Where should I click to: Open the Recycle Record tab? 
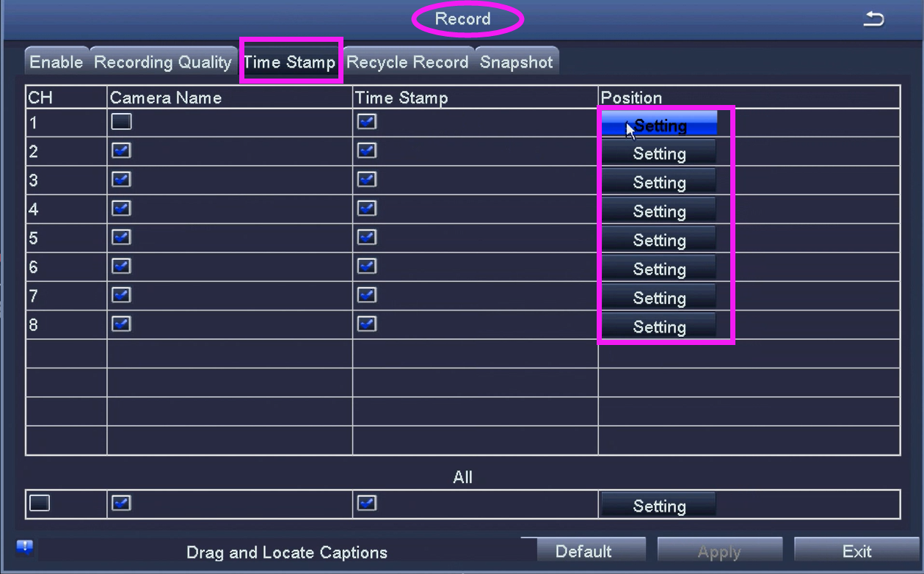(408, 62)
